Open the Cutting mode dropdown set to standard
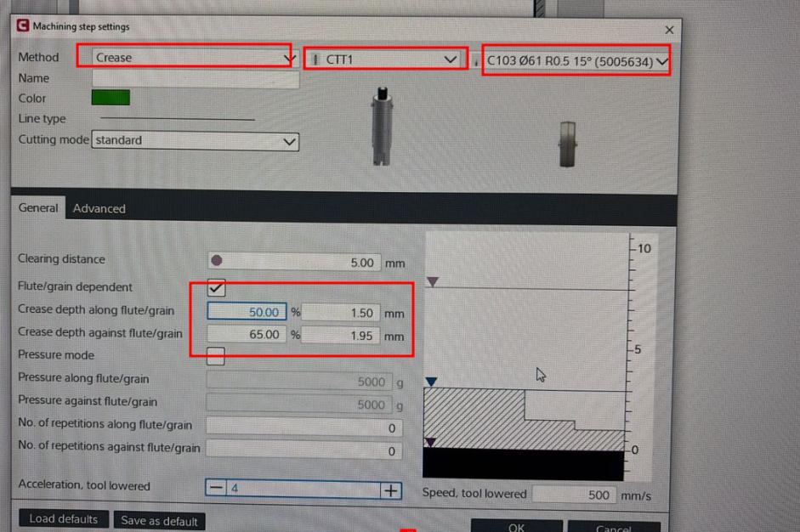Screen dimensions: 800x532 pyautogui.click(x=195, y=141)
